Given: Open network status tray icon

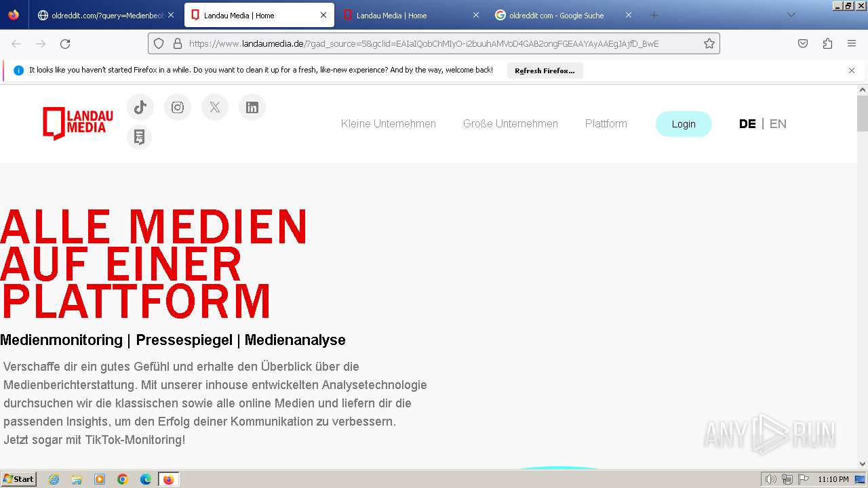Looking at the screenshot, I should click(x=787, y=479).
